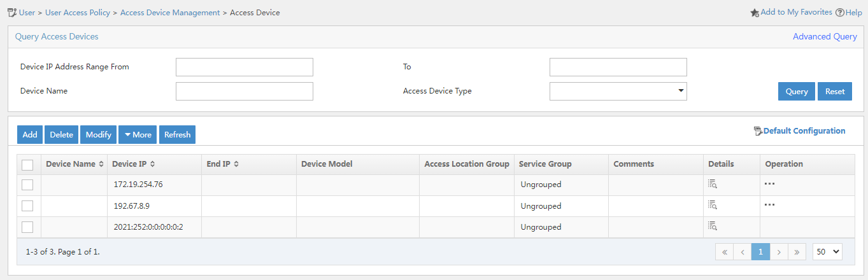Click the Help question mark icon
The image size is (868, 280).
[839, 12]
